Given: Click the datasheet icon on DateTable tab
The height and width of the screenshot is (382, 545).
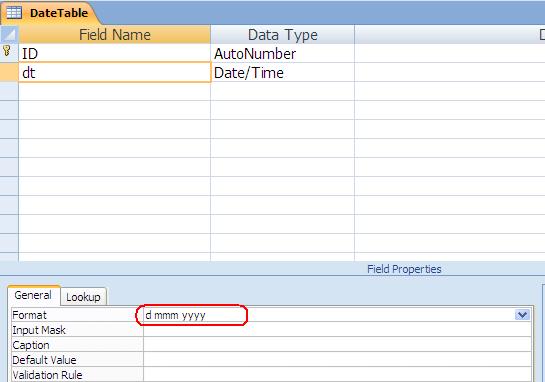Looking at the screenshot, I should click(14, 13).
